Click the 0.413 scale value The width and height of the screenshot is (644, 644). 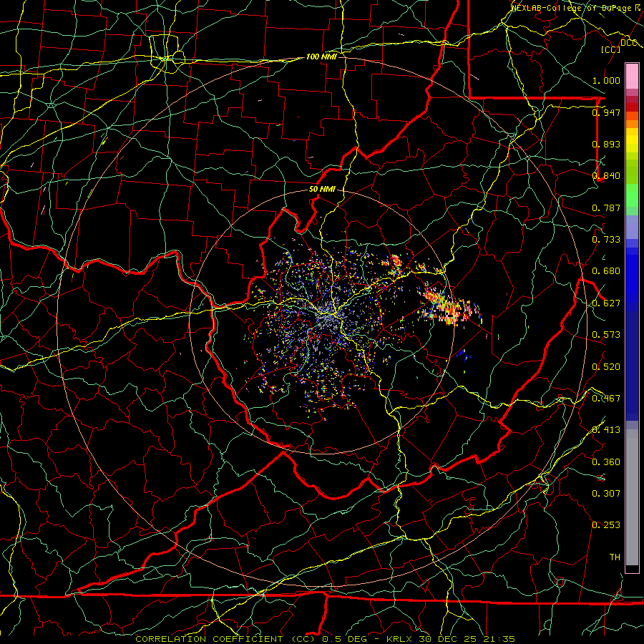point(606,430)
